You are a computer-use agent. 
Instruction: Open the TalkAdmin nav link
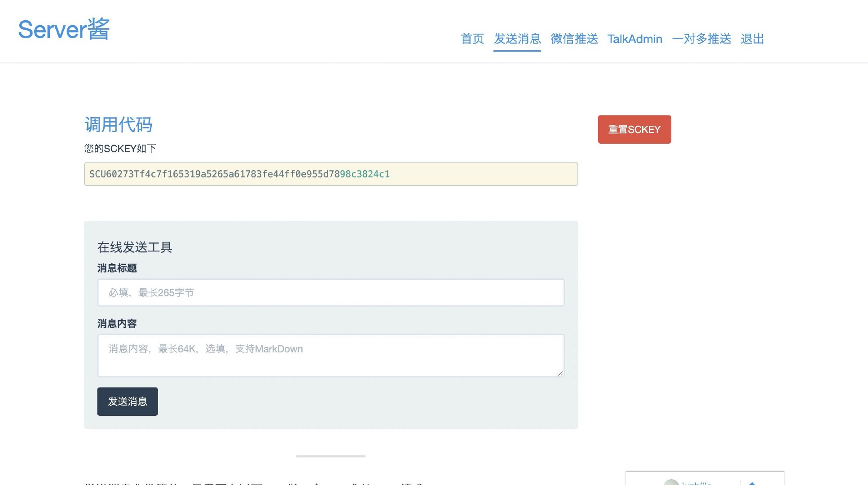[x=634, y=39]
